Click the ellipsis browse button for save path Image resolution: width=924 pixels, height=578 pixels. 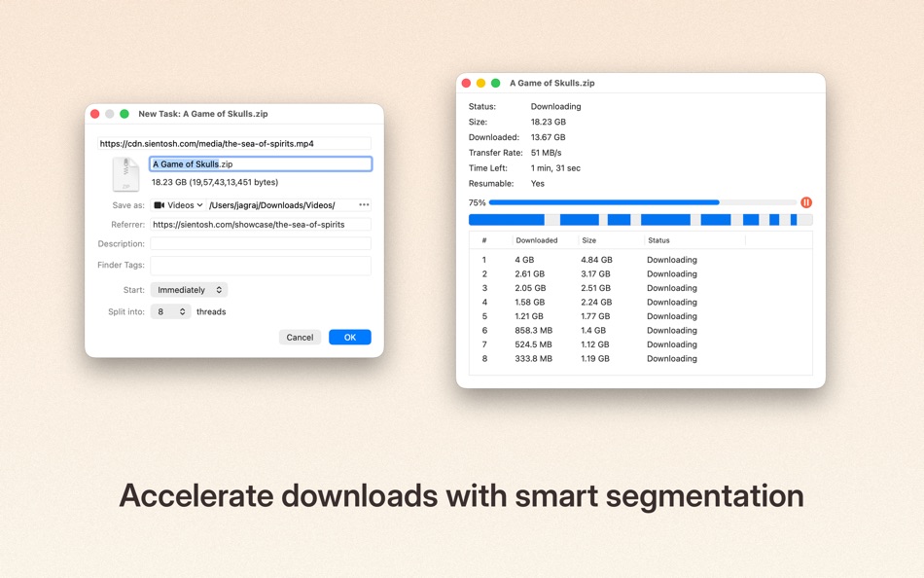(364, 205)
